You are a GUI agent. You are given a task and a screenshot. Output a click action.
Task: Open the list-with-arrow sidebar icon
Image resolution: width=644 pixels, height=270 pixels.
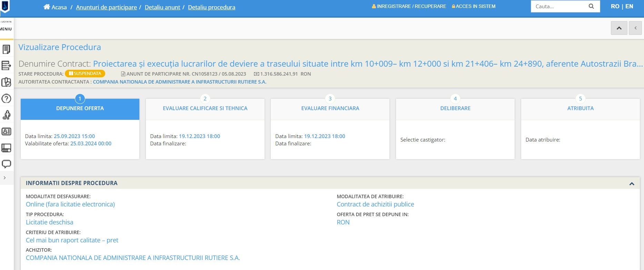coord(6,65)
